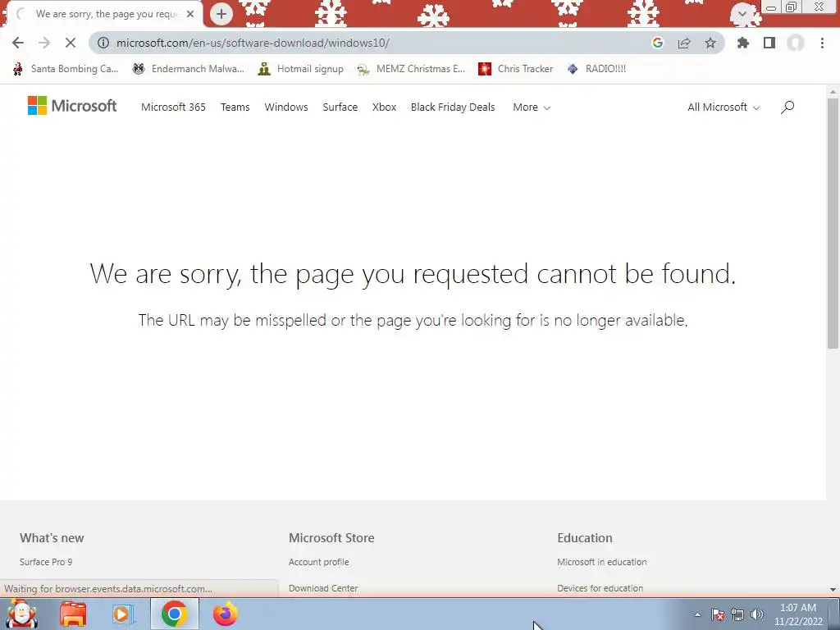The image size is (840, 630).
Task: Open the network tray icon
Action: tap(737, 615)
